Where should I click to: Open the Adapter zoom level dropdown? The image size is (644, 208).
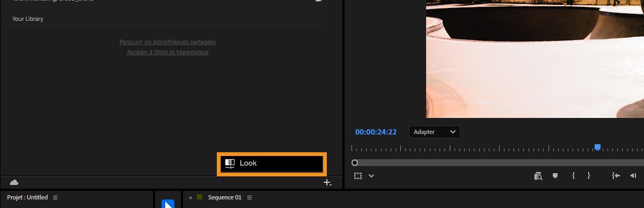point(434,132)
